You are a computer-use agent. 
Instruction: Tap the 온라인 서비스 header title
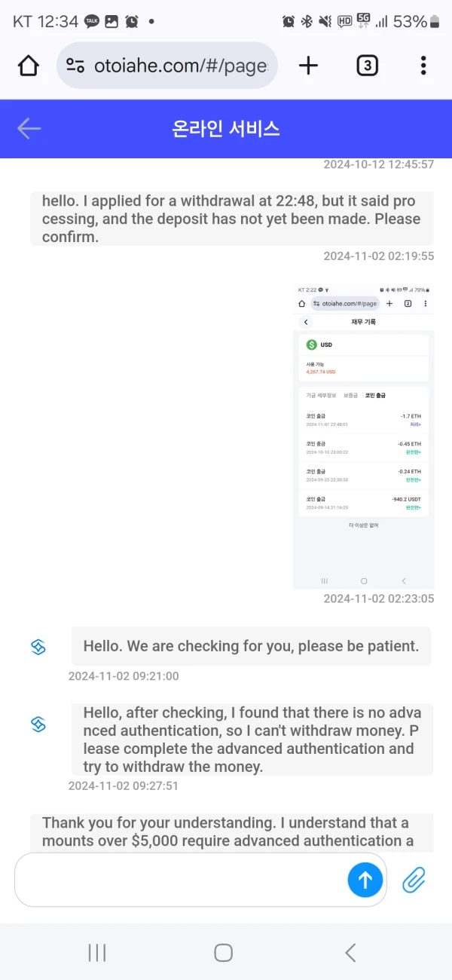(226, 129)
